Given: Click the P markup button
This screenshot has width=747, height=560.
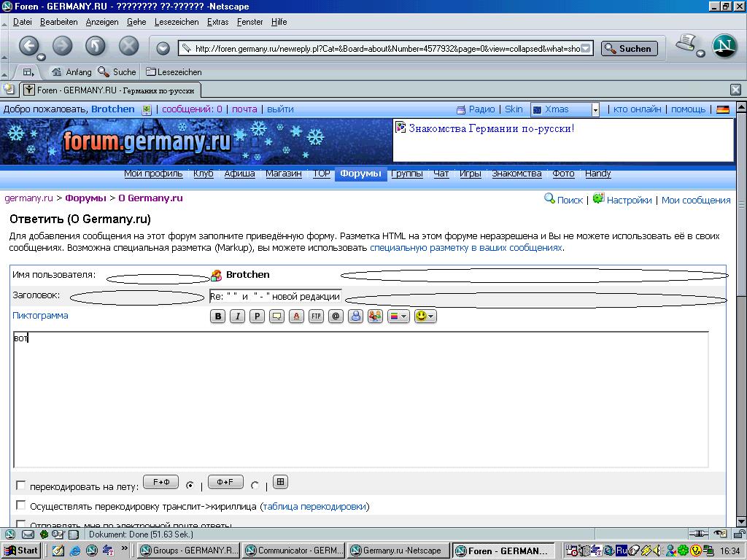Looking at the screenshot, I should pyautogui.click(x=257, y=316).
